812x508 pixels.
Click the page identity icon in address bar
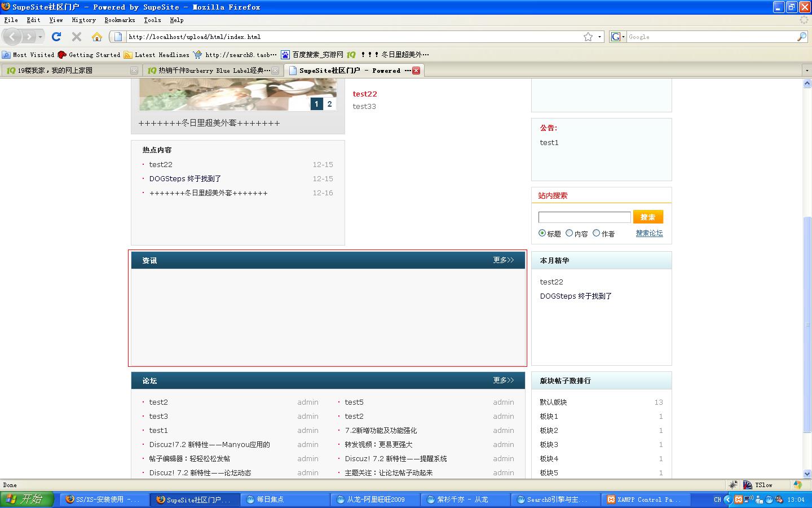[x=118, y=37]
